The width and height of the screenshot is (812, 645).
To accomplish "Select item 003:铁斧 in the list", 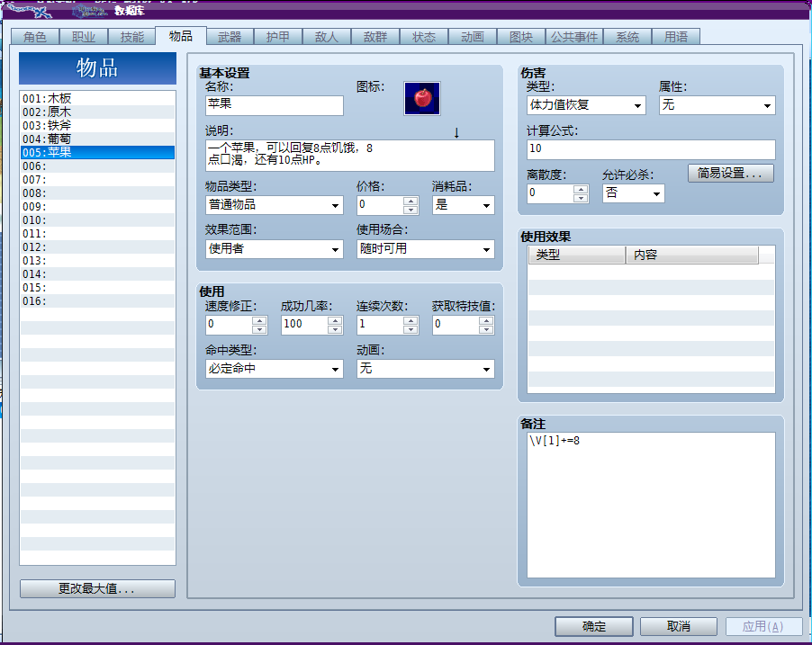I will pyautogui.click(x=97, y=125).
